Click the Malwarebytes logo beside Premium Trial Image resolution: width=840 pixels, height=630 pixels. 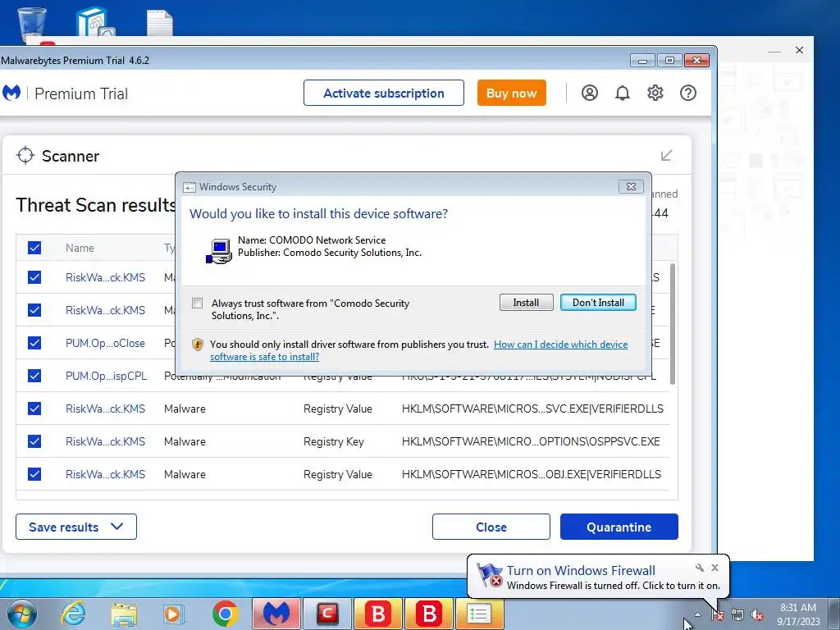[11, 94]
